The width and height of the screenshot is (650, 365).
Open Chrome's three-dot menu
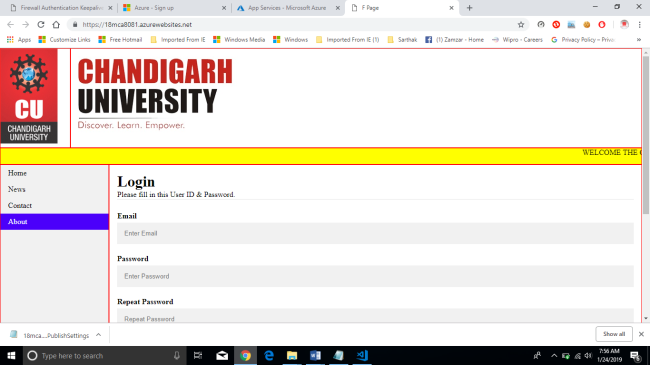coord(640,24)
